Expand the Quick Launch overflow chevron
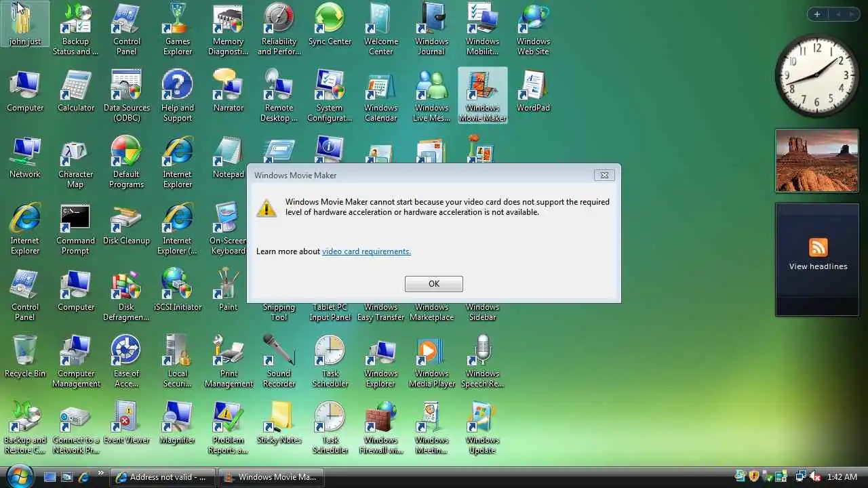This screenshot has width=868, height=488. click(101, 473)
